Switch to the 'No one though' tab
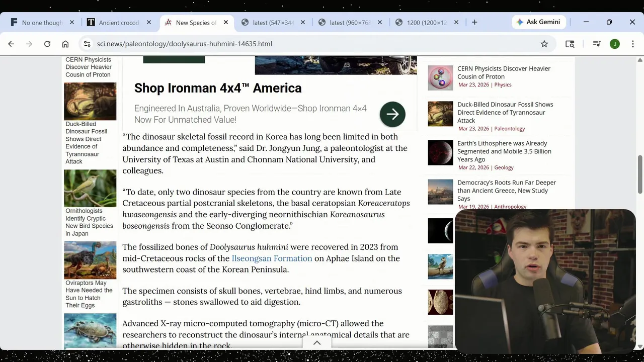The width and height of the screenshot is (644, 362). [42, 22]
